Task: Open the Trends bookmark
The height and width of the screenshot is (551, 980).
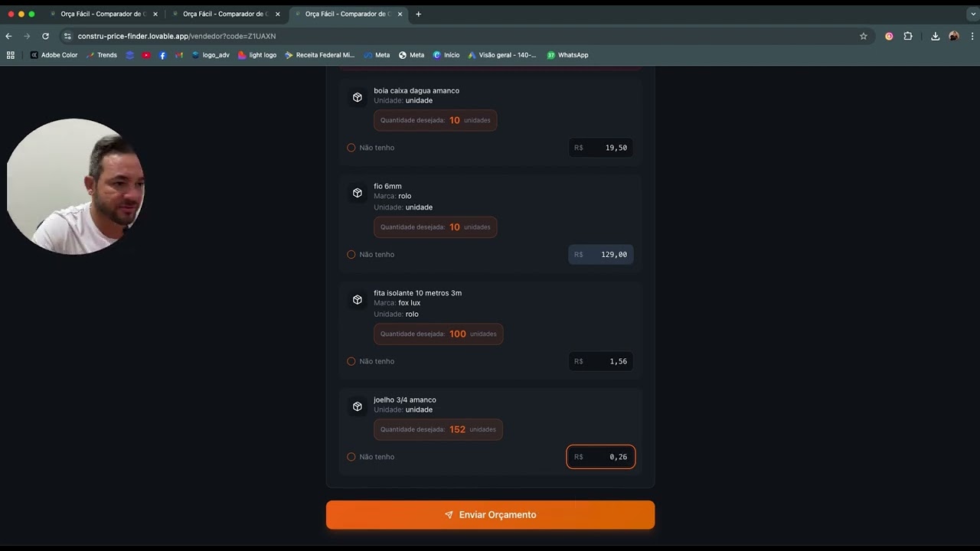Action: tap(102, 55)
